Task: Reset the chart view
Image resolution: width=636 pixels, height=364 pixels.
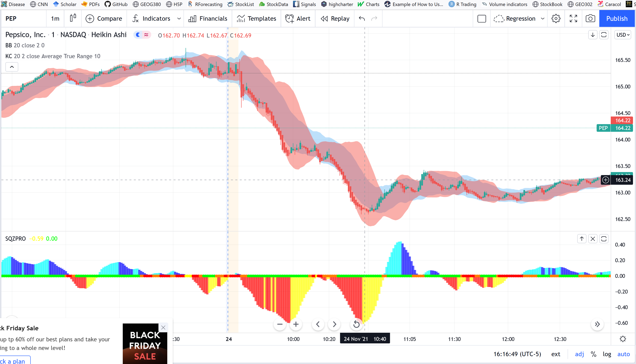Action: (356, 324)
